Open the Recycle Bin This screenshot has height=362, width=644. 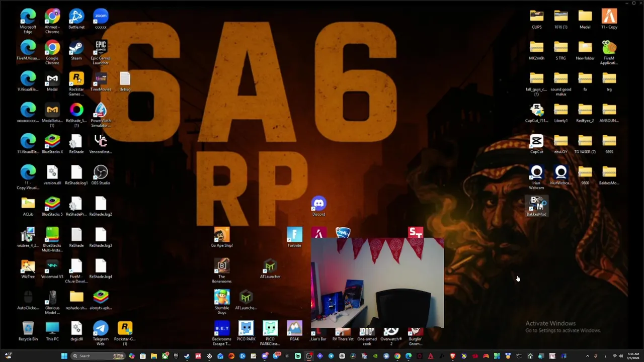point(28,331)
